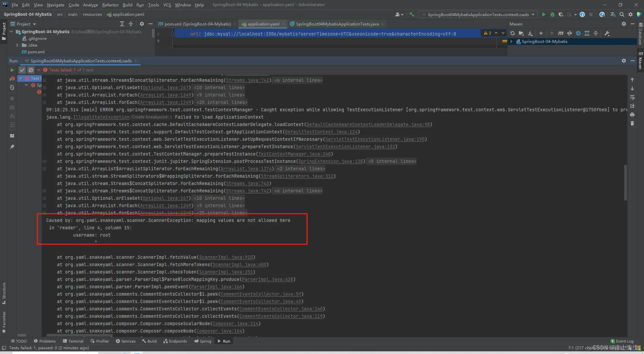
Task: Toggle soft-wrap in the console output
Action: click(632, 97)
